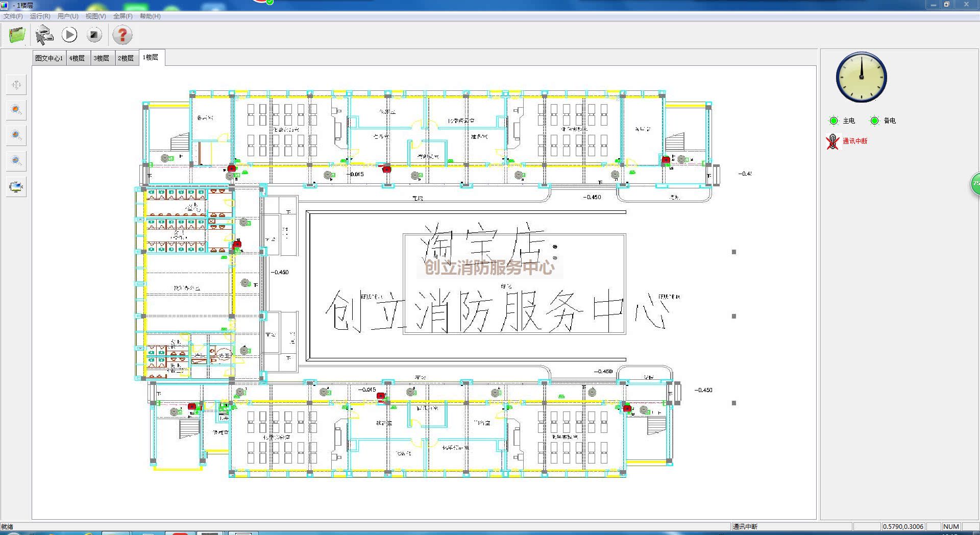Select the pan arrows tool in sidebar
980x535 pixels.
pyautogui.click(x=16, y=85)
